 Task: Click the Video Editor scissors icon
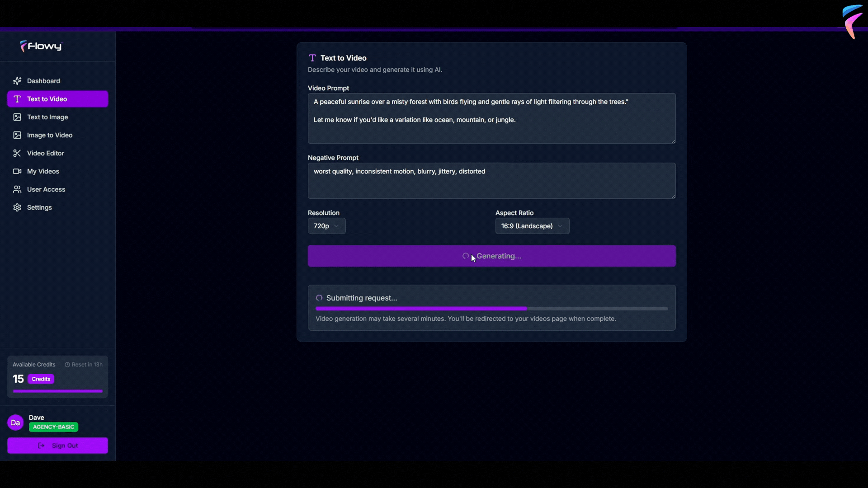[17, 153]
